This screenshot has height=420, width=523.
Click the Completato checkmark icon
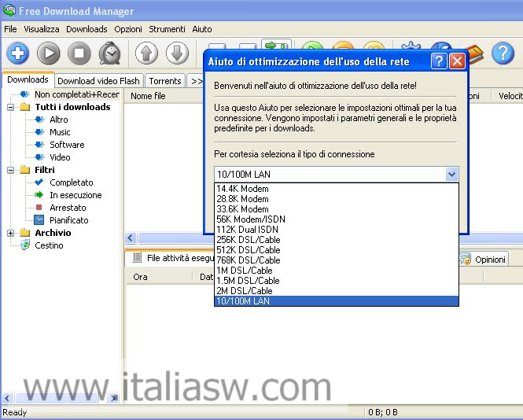[x=39, y=182]
